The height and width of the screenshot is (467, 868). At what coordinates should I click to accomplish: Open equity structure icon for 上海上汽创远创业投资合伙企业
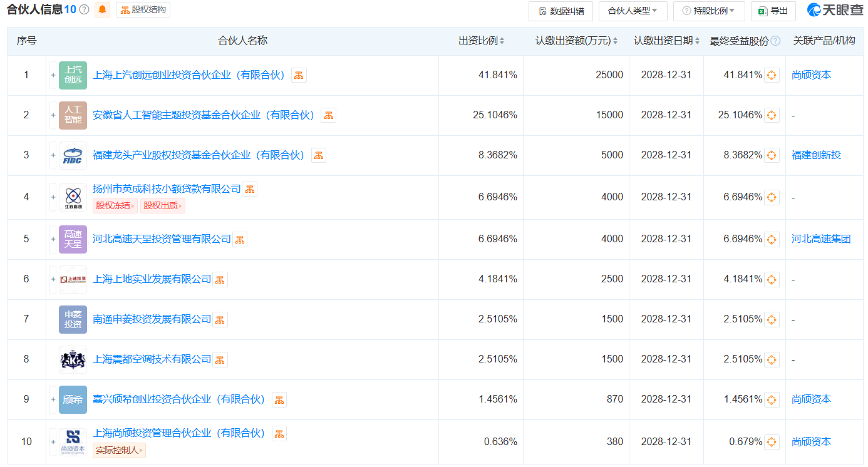(299, 75)
